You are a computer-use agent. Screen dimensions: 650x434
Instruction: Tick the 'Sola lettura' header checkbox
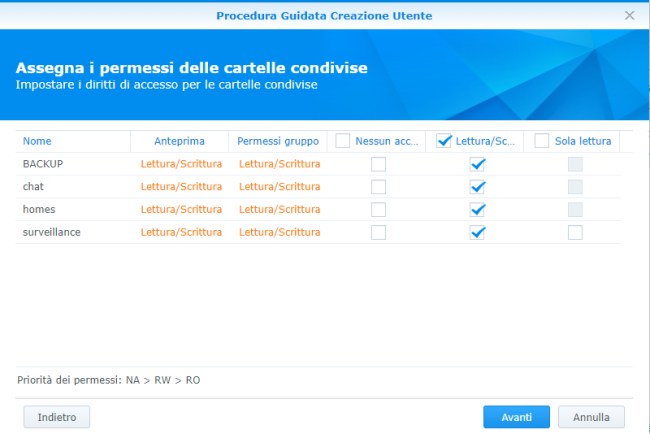[542, 141]
